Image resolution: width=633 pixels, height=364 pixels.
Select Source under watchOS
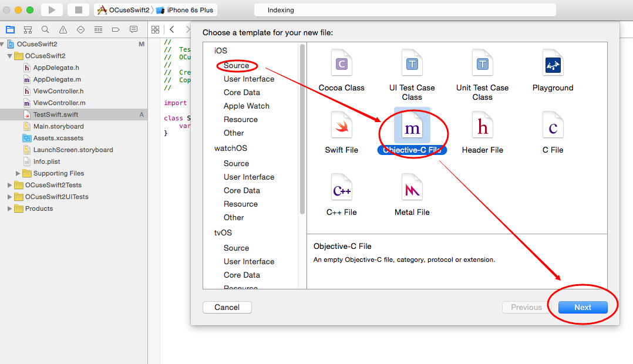click(x=236, y=163)
